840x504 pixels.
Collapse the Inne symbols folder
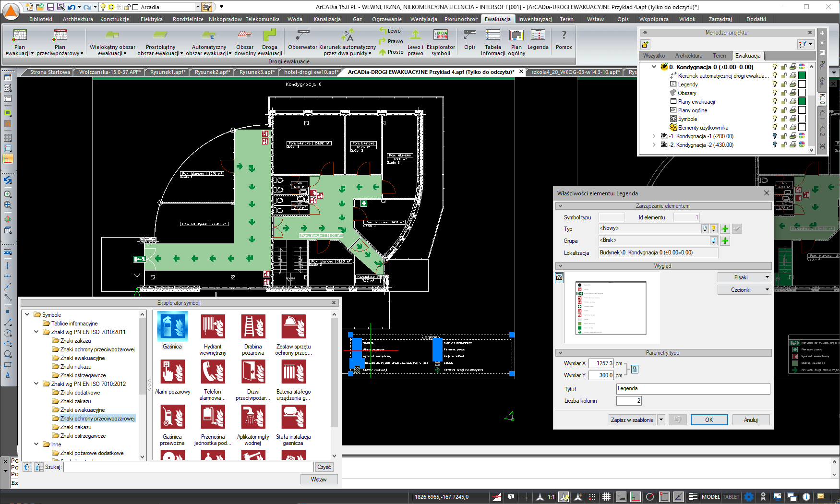[36, 444]
